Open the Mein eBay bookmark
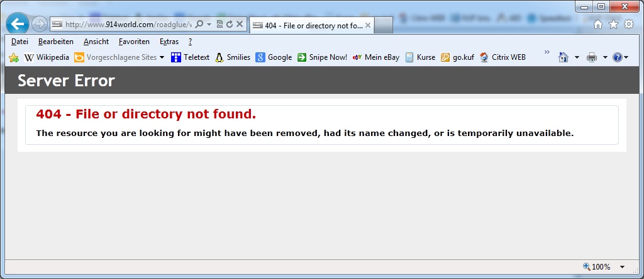 point(376,57)
